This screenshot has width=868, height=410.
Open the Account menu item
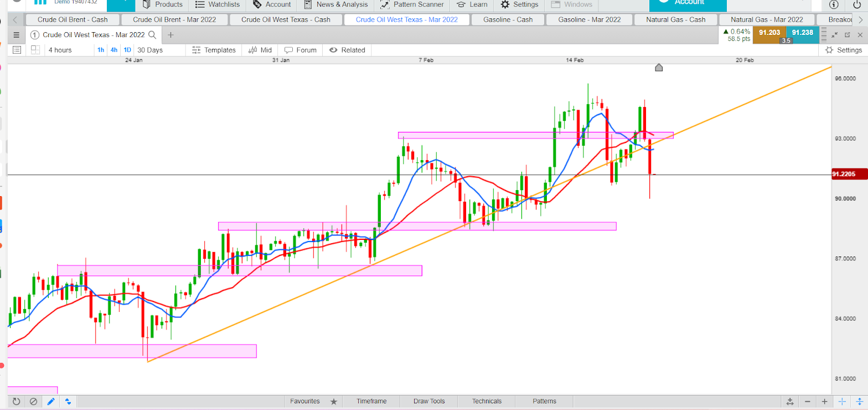tap(272, 4)
